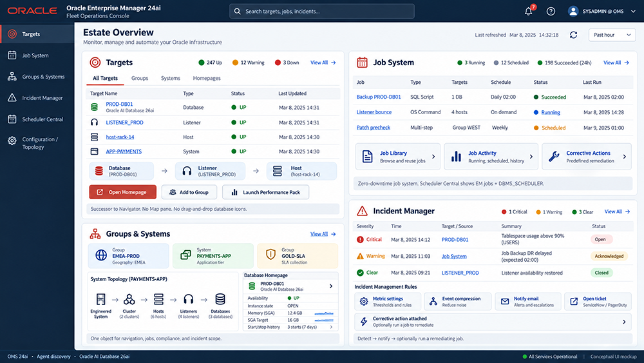Viewport: 644px width, 363px height.
Task: Click the Acknowledged status badge
Action: pos(609,256)
